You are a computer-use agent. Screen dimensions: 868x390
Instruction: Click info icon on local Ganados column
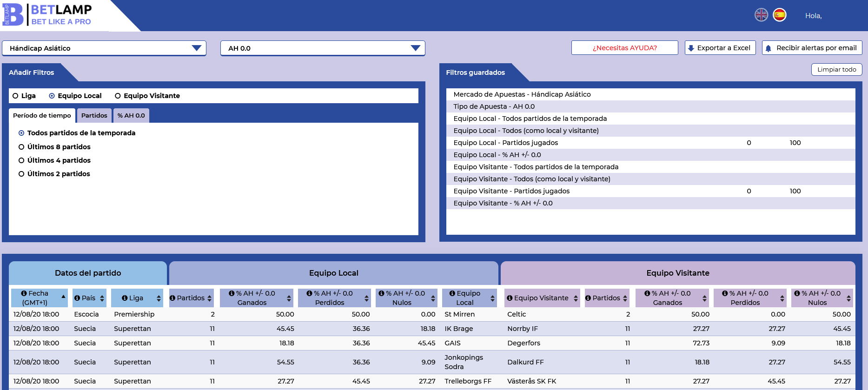click(x=232, y=293)
